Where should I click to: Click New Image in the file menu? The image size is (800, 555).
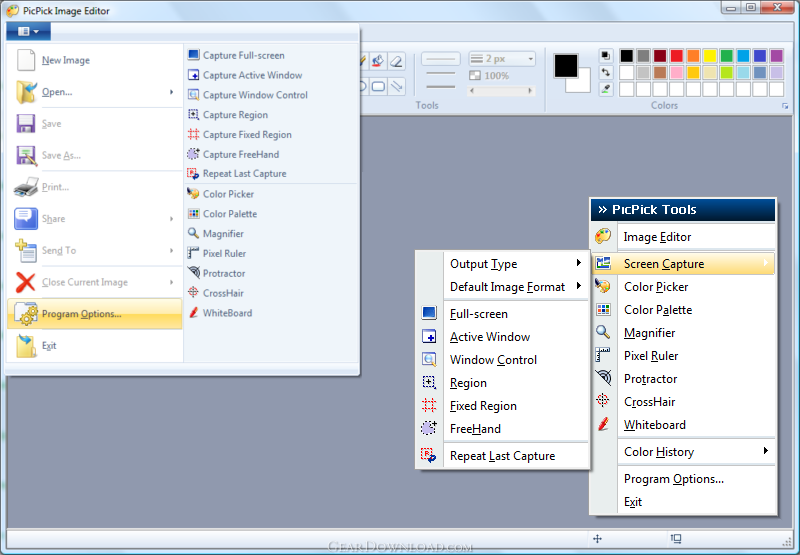pos(95,60)
